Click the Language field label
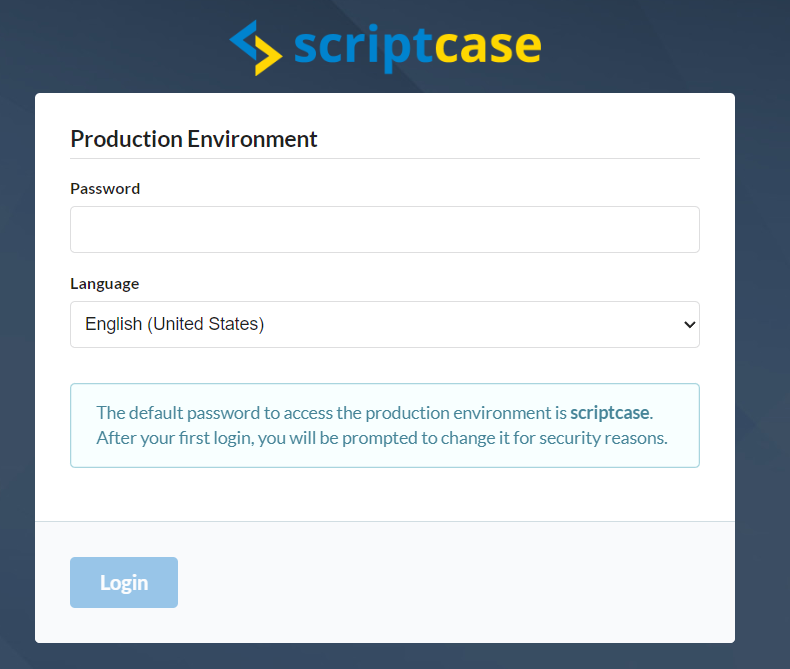The height and width of the screenshot is (669, 790). pyautogui.click(x=105, y=284)
